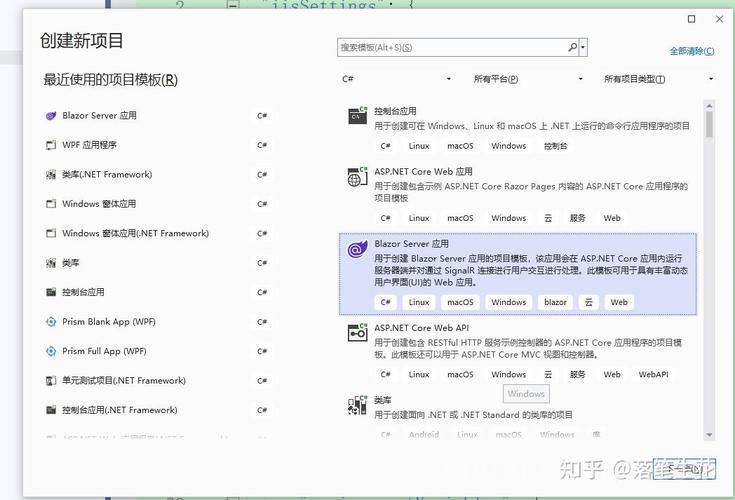Click the 控制台 tag under 控制台应用

[x=555, y=146]
